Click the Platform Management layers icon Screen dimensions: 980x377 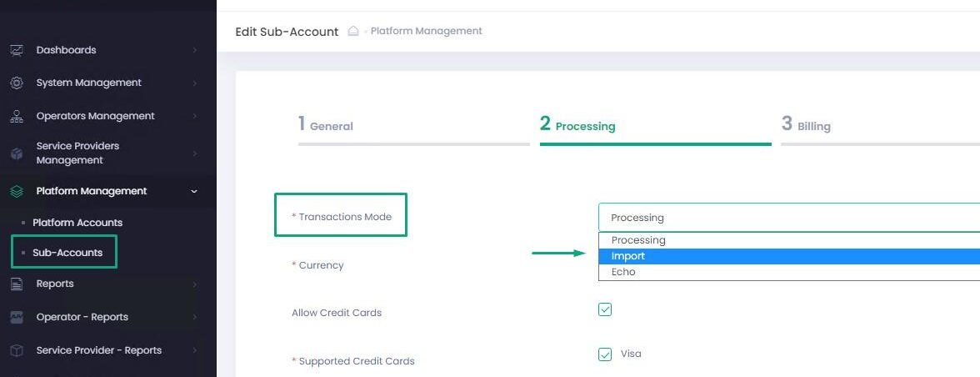(16, 192)
